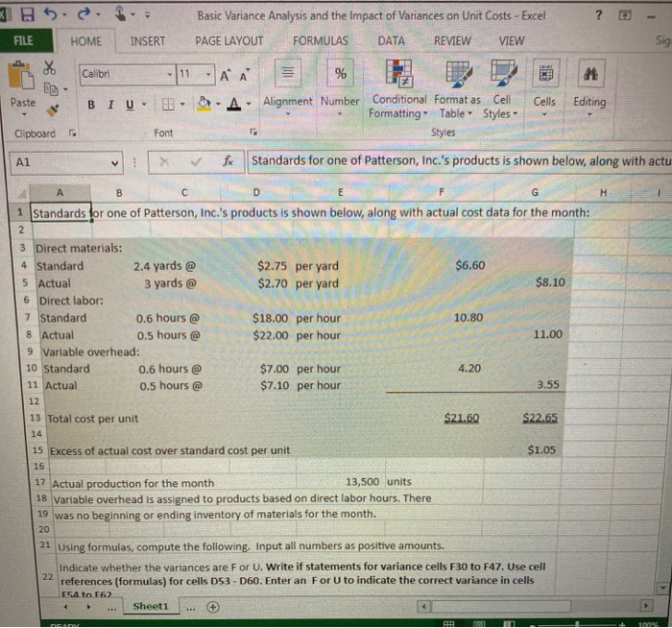672x628 pixels.
Task: Open the FILE tab
Action: click(x=24, y=40)
